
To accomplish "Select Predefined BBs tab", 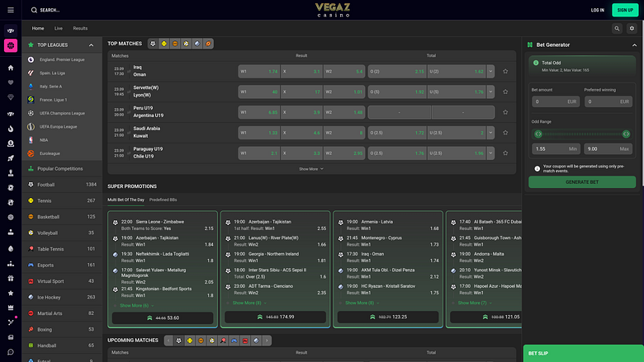I will 163,200.
